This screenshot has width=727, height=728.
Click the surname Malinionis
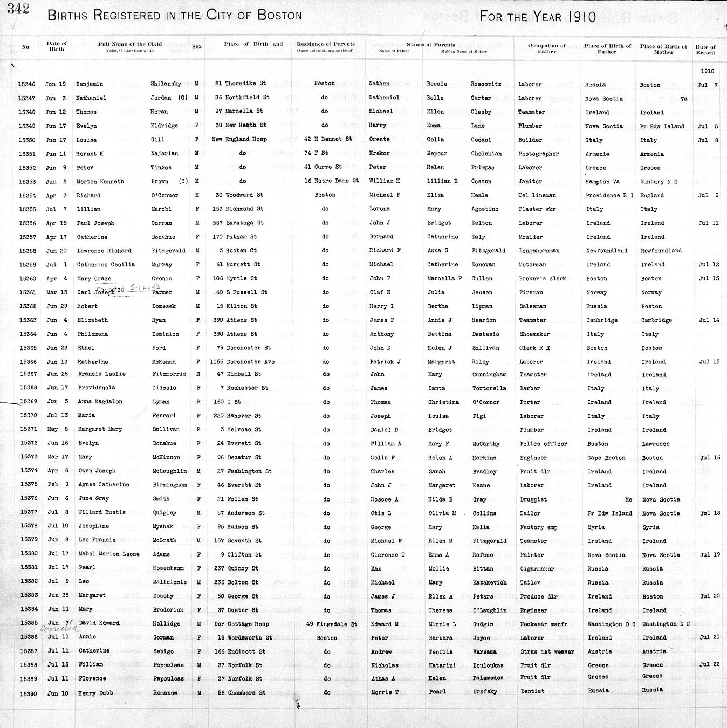pyautogui.click(x=169, y=582)
